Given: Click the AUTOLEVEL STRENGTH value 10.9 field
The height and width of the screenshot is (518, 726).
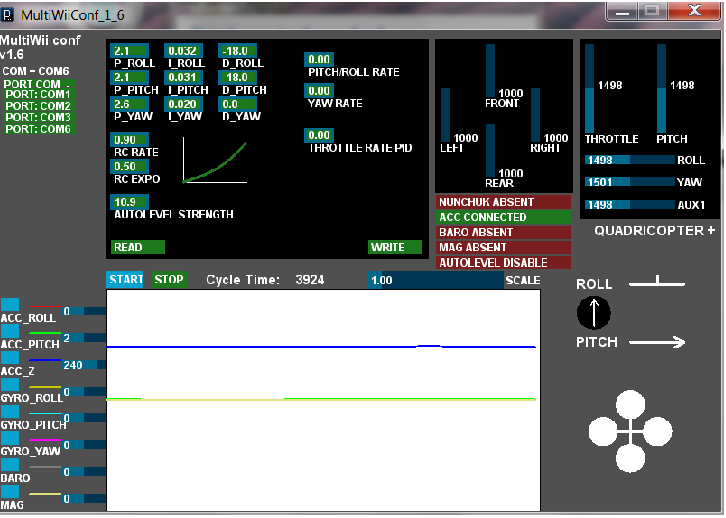Looking at the screenshot, I should [x=130, y=202].
